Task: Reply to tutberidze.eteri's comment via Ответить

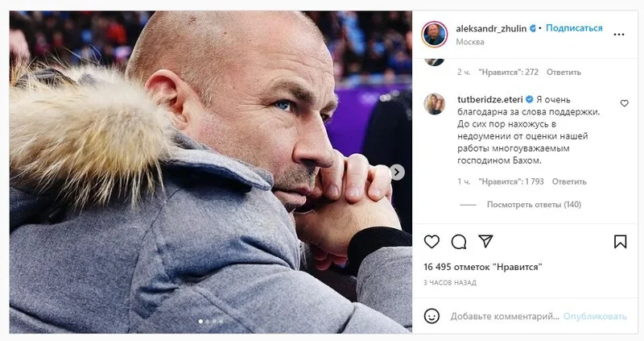Action: (x=569, y=181)
